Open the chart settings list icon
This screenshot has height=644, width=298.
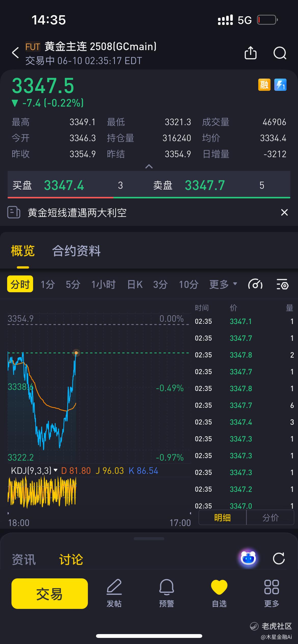pyautogui.click(x=282, y=284)
